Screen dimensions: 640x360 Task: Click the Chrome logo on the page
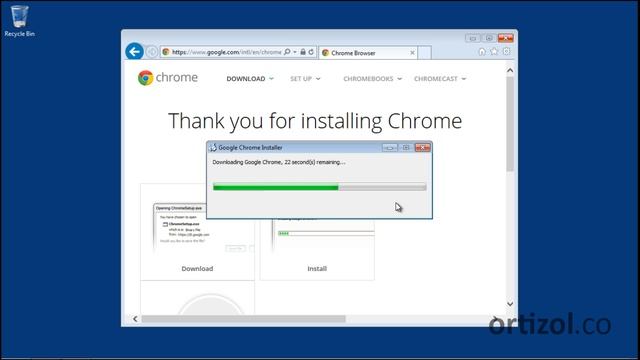[168, 78]
